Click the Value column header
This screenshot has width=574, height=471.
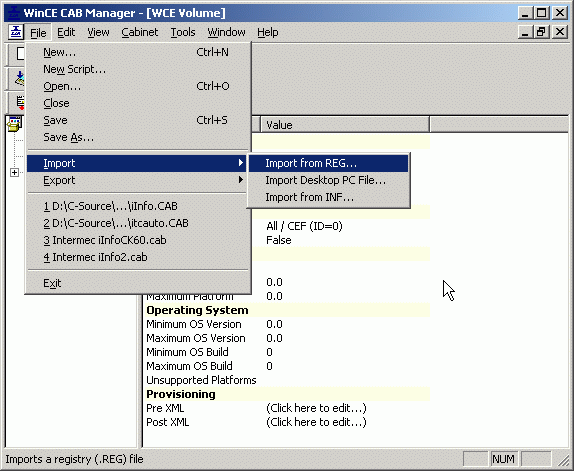(345, 125)
